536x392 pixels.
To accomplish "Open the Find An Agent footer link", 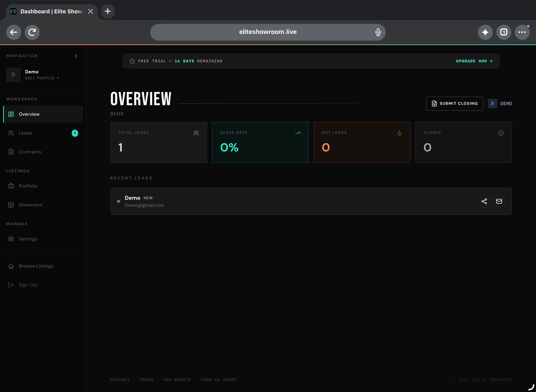I will point(219,380).
